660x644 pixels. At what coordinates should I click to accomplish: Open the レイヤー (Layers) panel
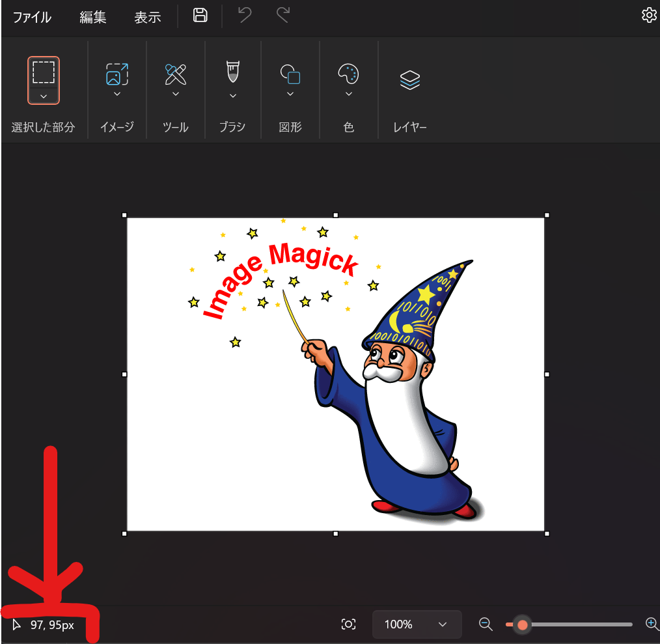pyautogui.click(x=409, y=79)
